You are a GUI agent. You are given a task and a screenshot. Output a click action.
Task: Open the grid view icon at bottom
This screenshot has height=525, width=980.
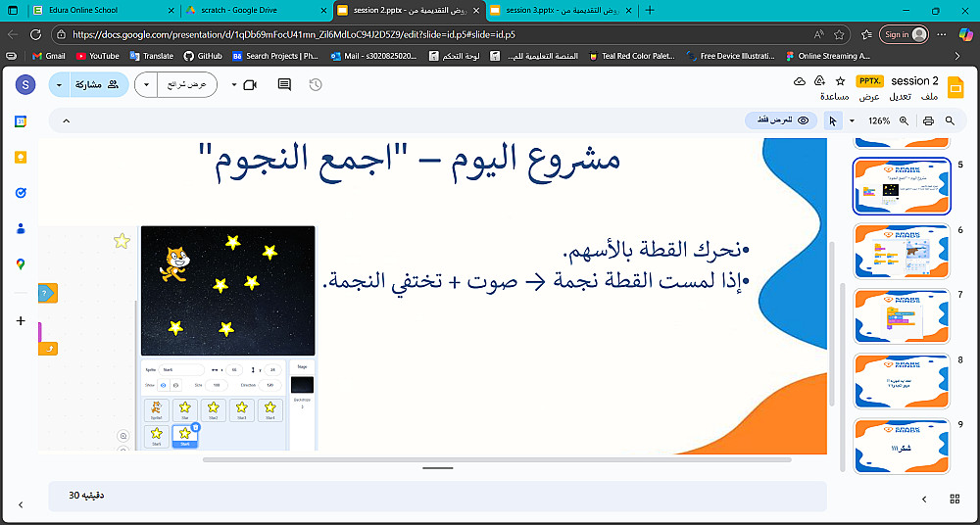coord(955,499)
